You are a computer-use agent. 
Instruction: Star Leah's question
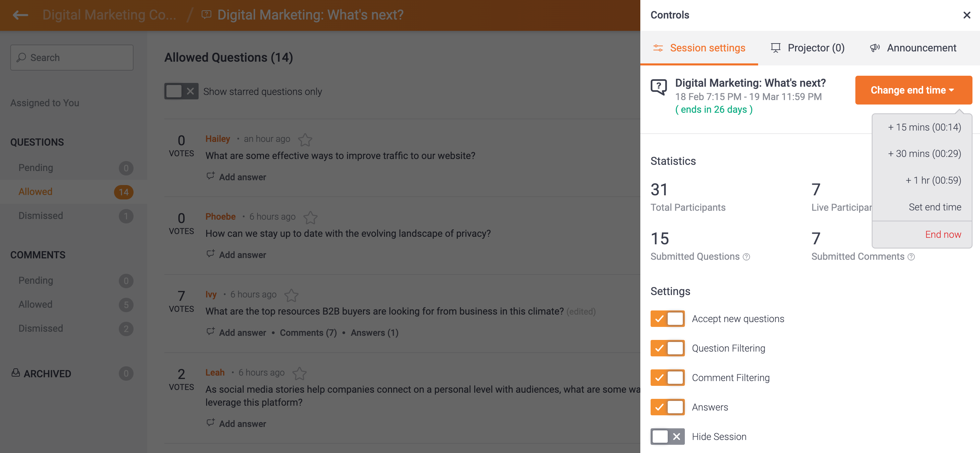coord(299,374)
